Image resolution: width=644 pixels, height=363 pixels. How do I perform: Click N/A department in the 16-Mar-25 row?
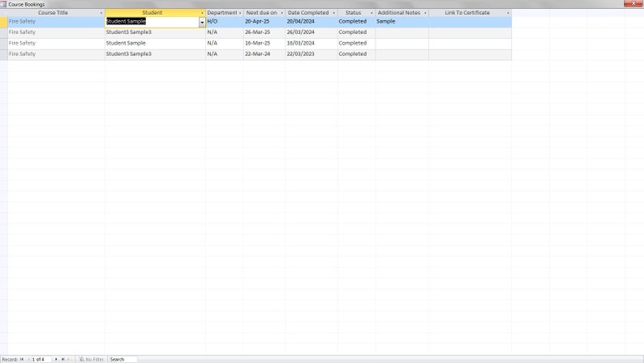224,44
